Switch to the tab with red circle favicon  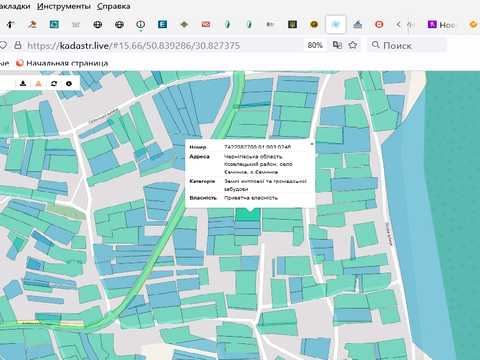tap(379, 24)
